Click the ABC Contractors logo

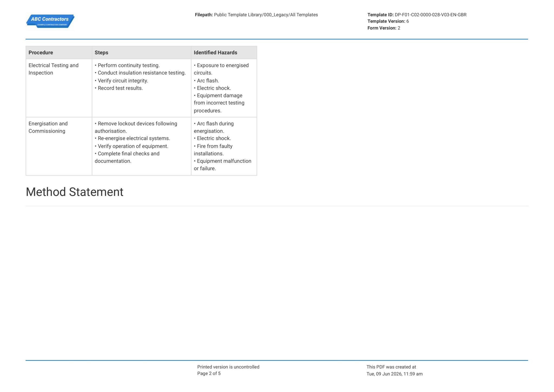point(50,21)
